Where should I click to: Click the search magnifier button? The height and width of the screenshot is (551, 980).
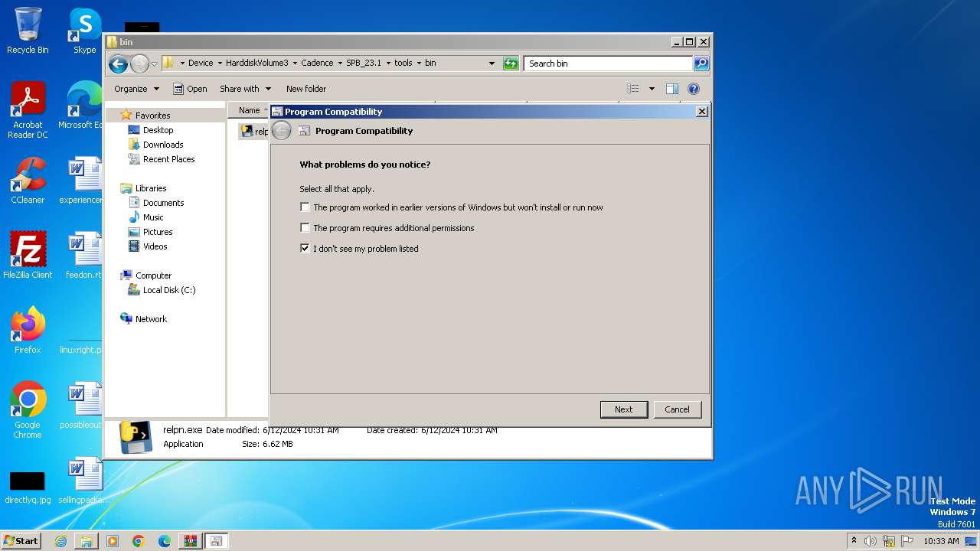coord(701,64)
